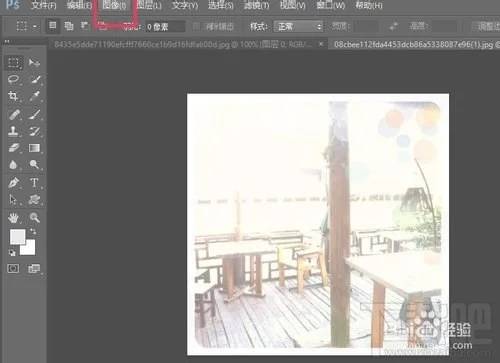Close the 8435e5dde71190 document tab

tap(321, 44)
